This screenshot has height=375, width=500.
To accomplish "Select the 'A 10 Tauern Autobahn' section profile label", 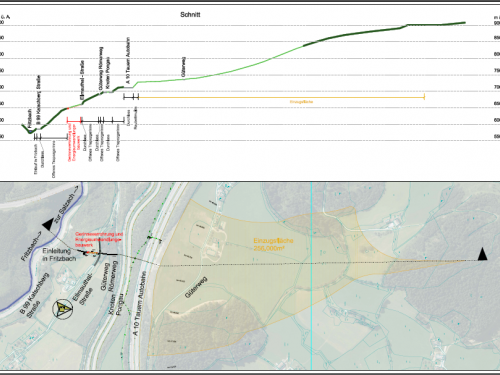I will [x=128, y=60].
